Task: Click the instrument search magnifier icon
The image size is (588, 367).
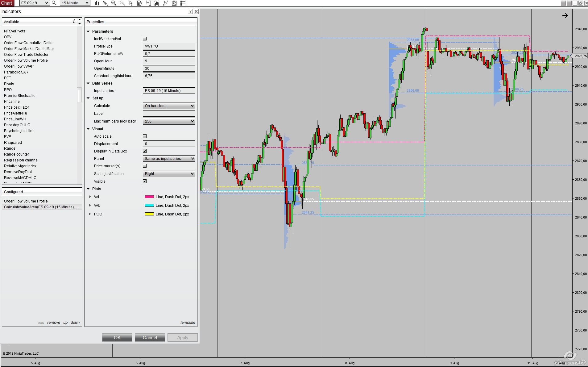Action: pos(54,3)
